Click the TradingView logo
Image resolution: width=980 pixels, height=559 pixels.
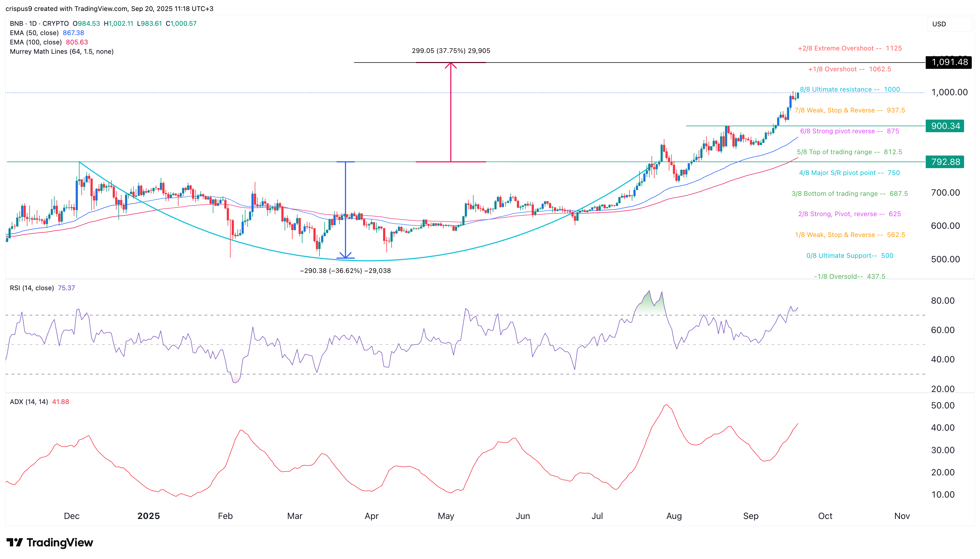click(50, 543)
